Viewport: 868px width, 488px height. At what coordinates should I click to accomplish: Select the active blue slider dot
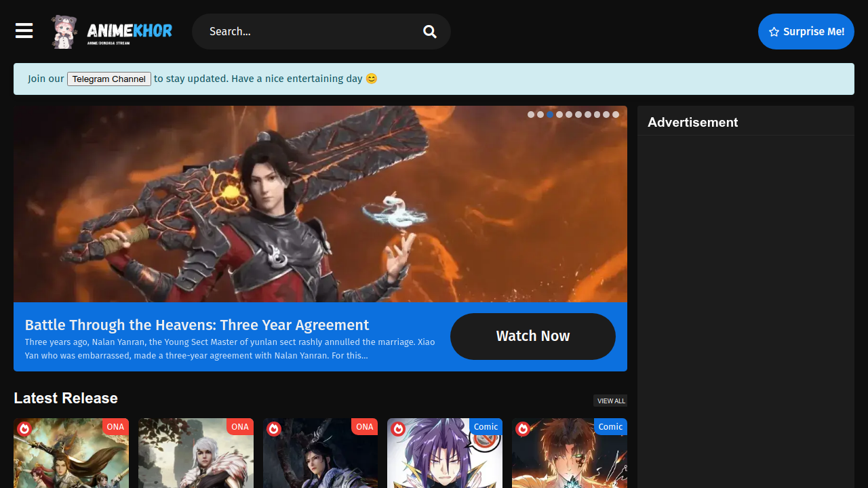coord(550,115)
